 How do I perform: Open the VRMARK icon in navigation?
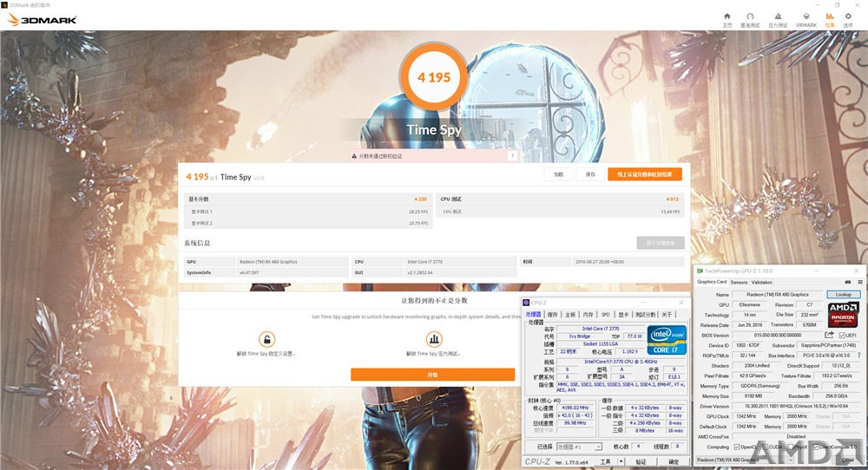coord(806,16)
